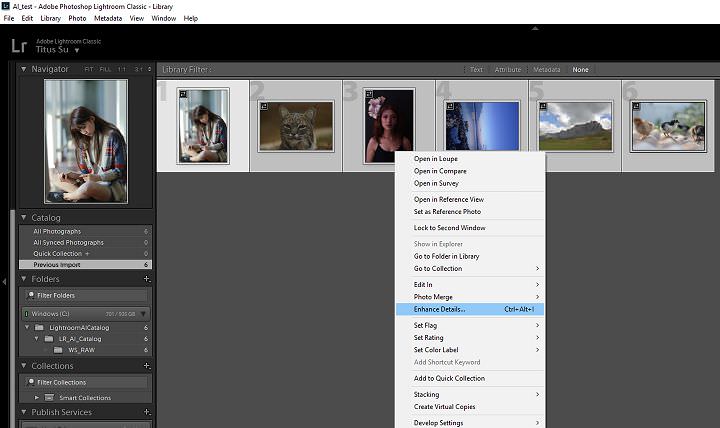The height and width of the screenshot is (428, 720).
Task: Open the Photo menu
Action: (x=77, y=18)
